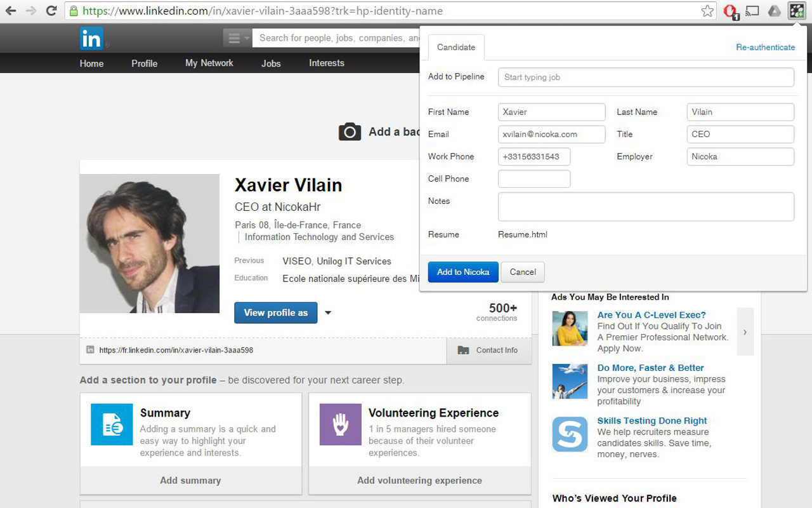Open the red Opera extension icon
Screen dimensions: 812x508
pos(731,11)
